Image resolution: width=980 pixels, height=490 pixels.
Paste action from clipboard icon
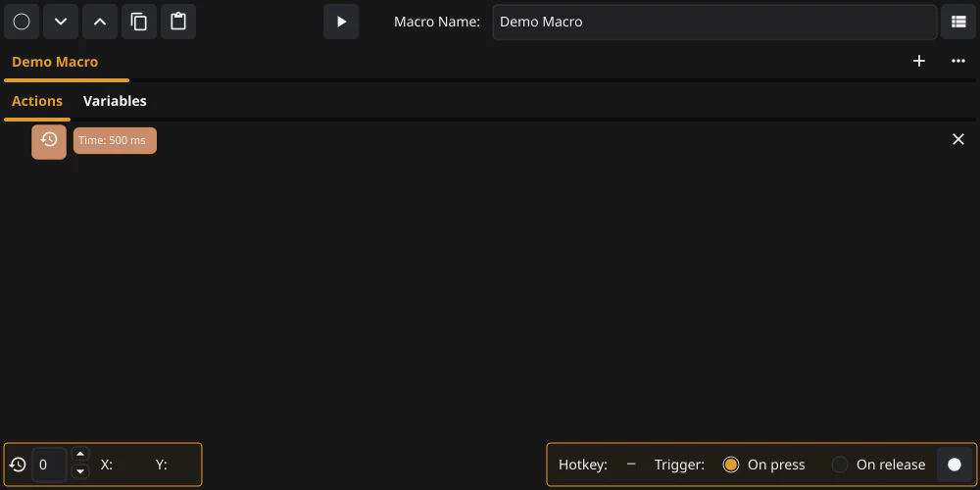[178, 22]
